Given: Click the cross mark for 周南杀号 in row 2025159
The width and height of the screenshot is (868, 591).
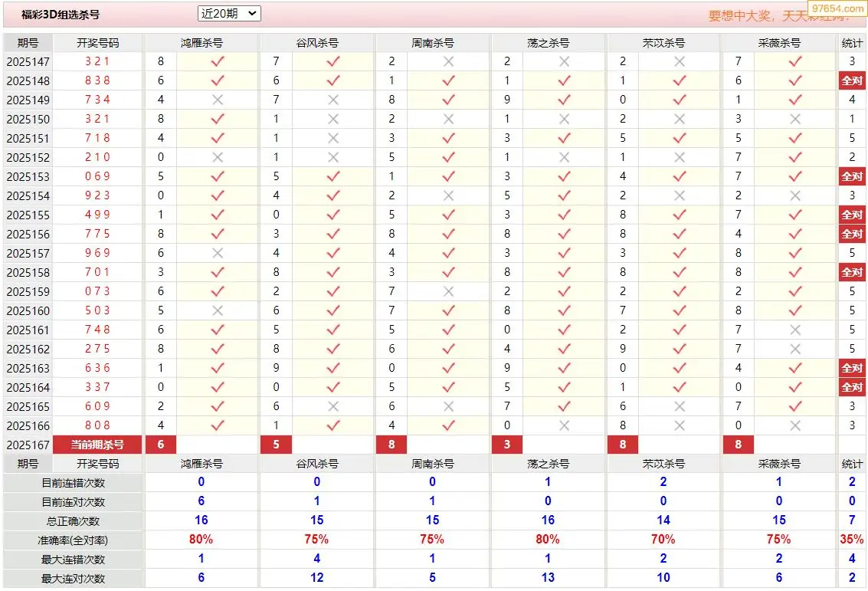Looking at the screenshot, I should coord(448,291).
